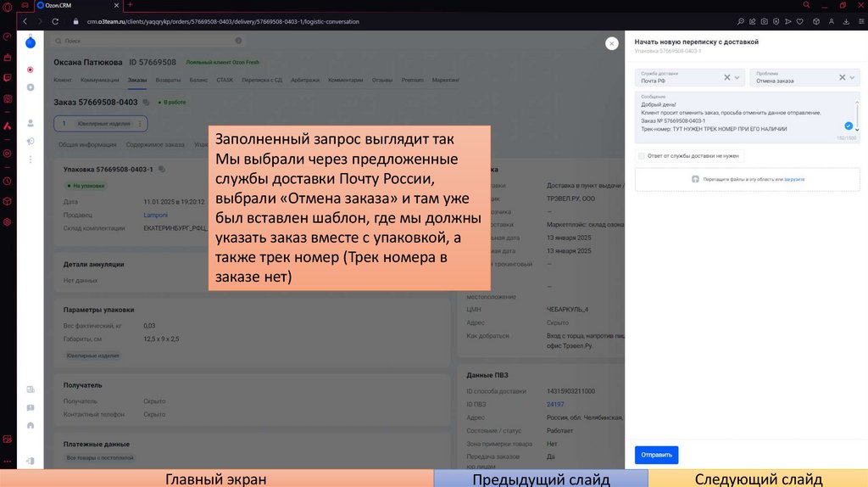Open megaphone announcements icon in CRM sidebar
The height and width of the screenshot is (487, 868).
tap(31, 142)
